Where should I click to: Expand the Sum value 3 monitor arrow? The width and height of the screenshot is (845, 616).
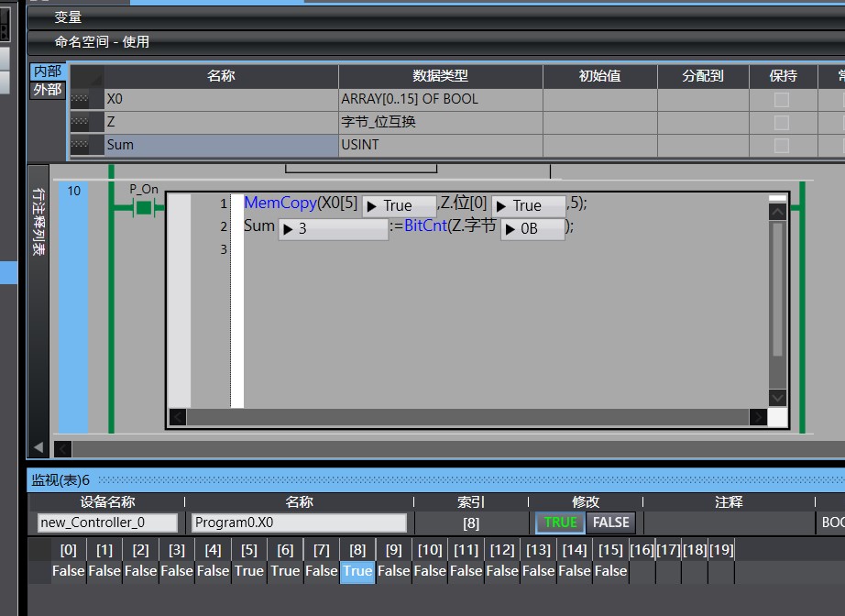[x=287, y=229]
